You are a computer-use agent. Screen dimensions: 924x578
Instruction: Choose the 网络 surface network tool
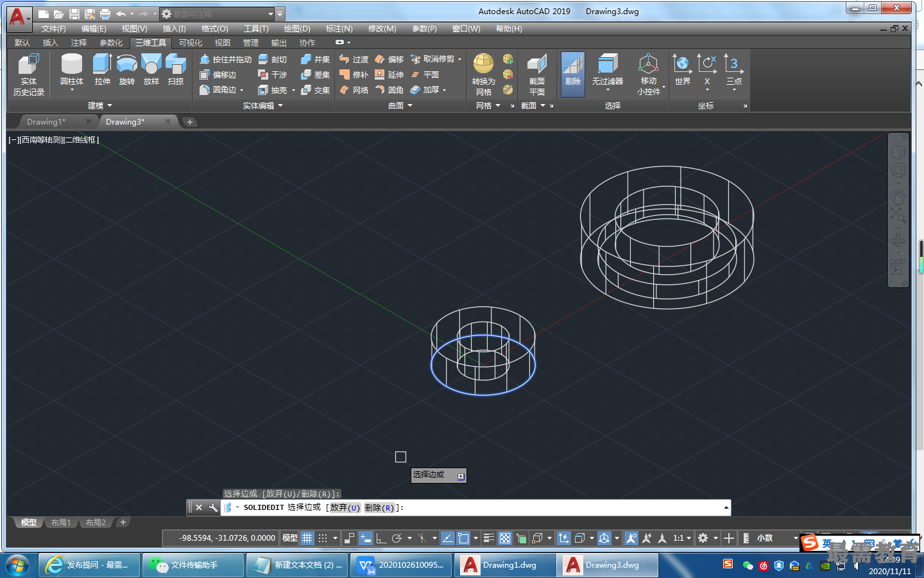pos(354,90)
